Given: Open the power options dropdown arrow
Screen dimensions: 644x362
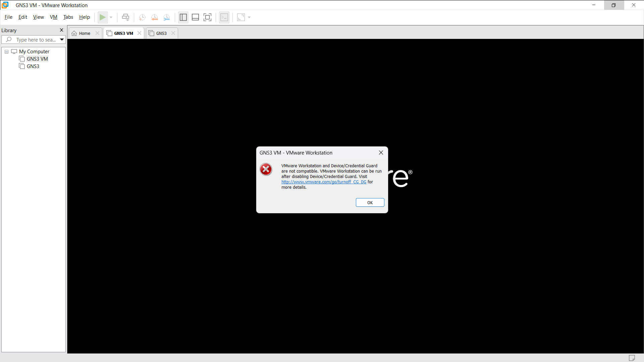Looking at the screenshot, I should click(x=111, y=17).
